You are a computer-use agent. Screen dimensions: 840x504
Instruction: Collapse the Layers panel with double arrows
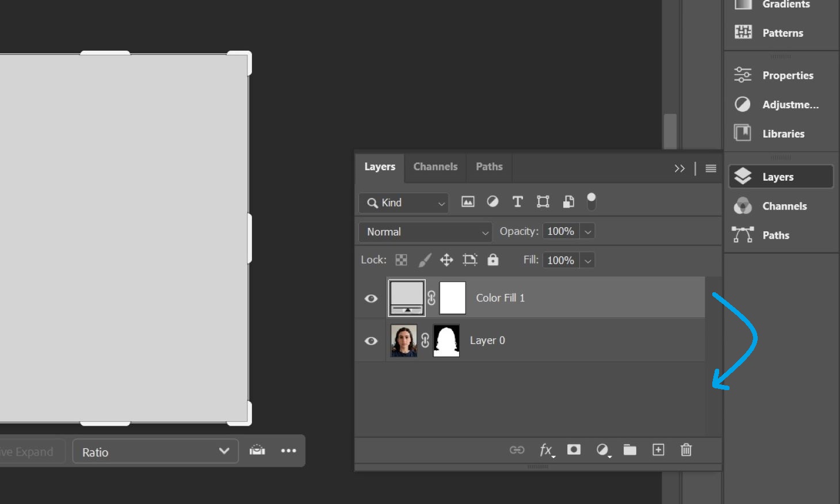point(679,168)
